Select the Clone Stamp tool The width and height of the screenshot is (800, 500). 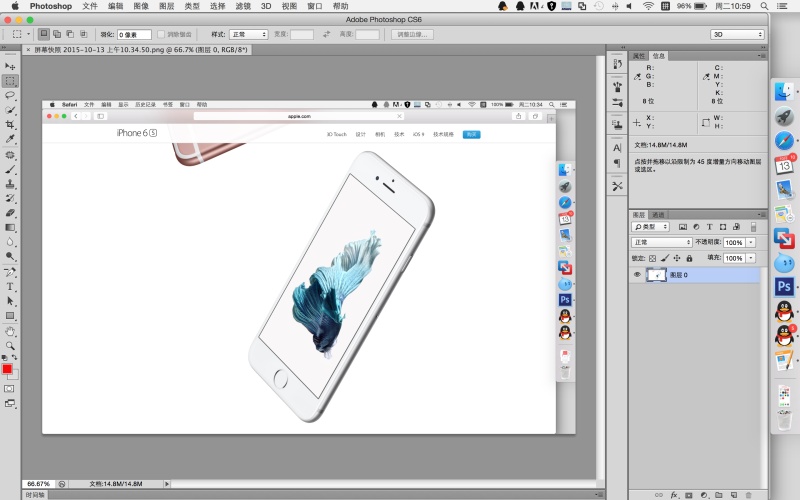[10, 184]
